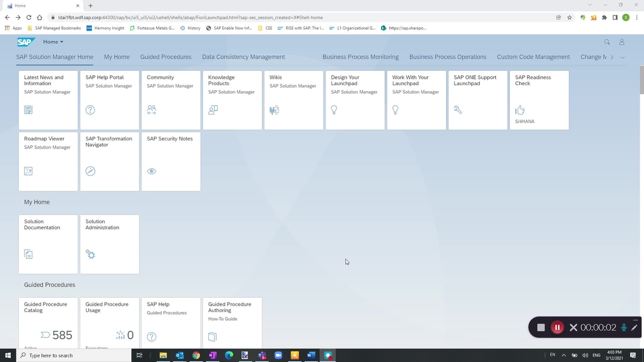Cancel the recording with the X icon

tap(573, 327)
